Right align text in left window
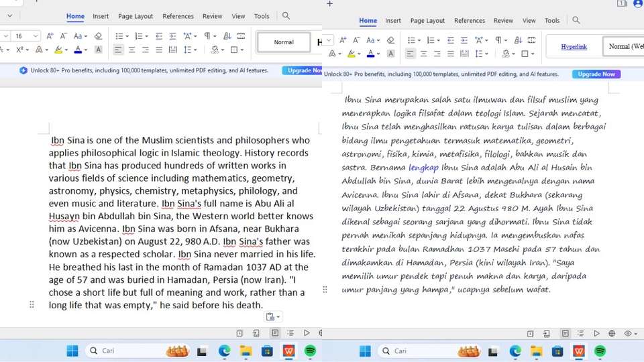The width and height of the screenshot is (644, 362). click(x=146, y=50)
